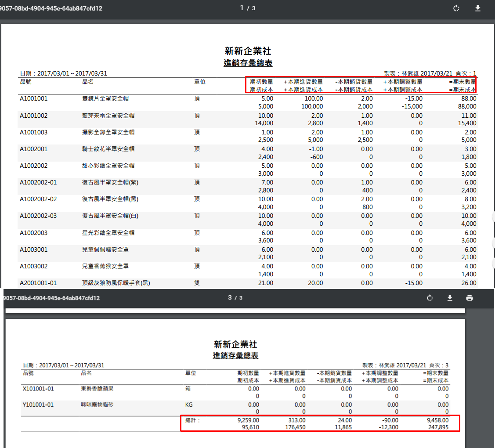Click the 品號 column header on page 1
This screenshot has width=495, height=448.
point(25,82)
